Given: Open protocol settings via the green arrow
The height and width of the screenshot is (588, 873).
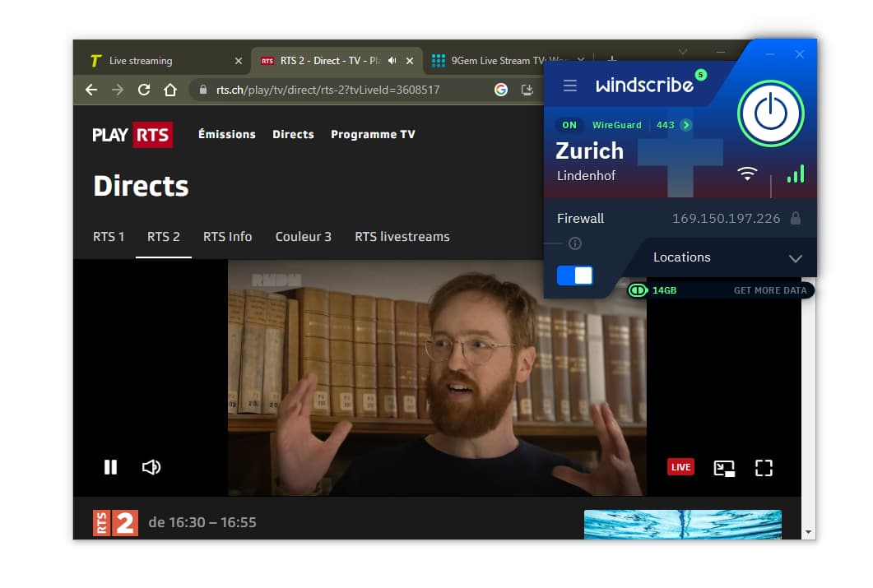Looking at the screenshot, I should click(x=686, y=125).
